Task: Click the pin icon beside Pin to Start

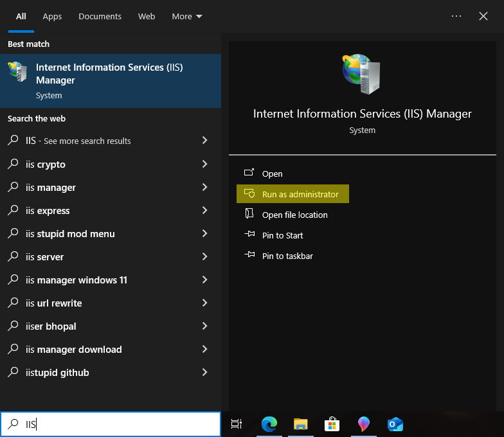Action: point(249,234)
